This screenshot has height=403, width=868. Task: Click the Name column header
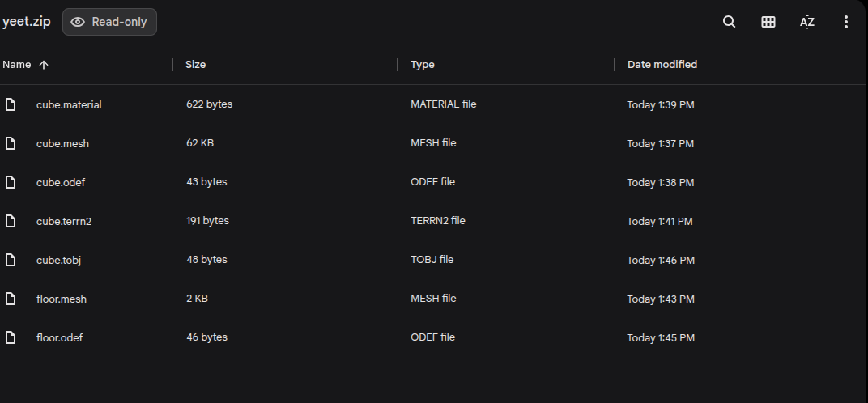(x=16, y=65)
